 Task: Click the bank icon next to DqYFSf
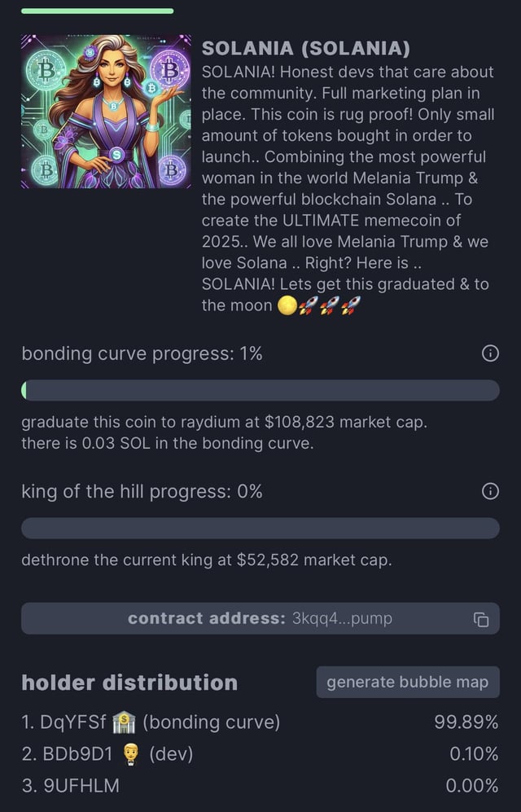[x=124, y=722]
